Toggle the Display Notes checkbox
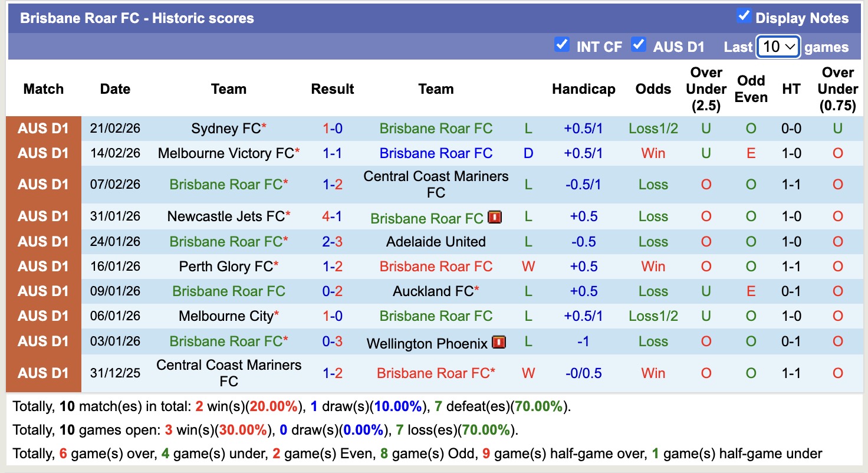The width and height of the screenshot is (868, 473). pos(745,18)
